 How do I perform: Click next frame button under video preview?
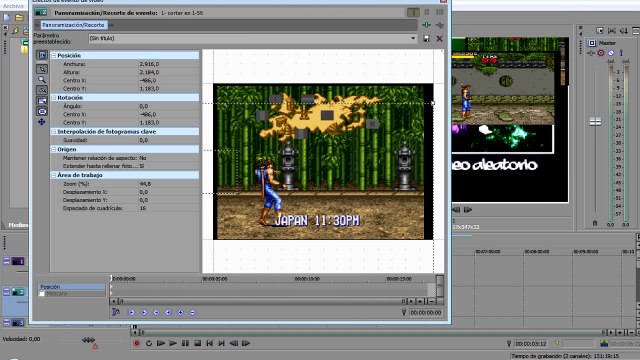[x=468, y=210]
